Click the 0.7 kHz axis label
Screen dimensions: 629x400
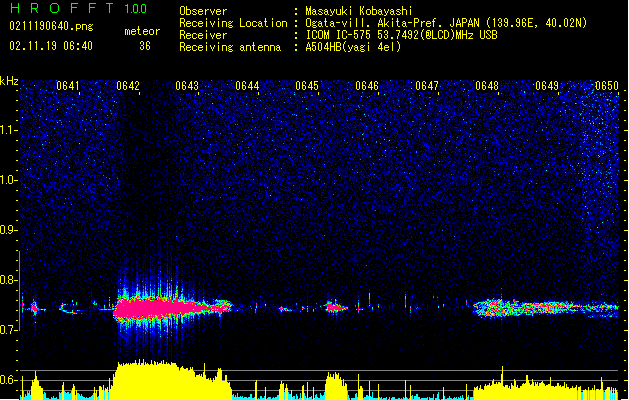9,330
